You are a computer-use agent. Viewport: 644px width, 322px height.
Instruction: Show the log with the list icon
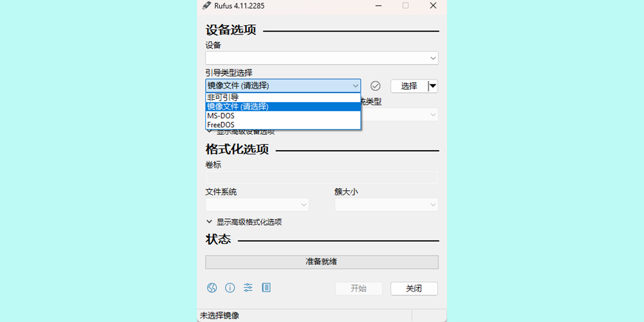click(x=266, y=288)
